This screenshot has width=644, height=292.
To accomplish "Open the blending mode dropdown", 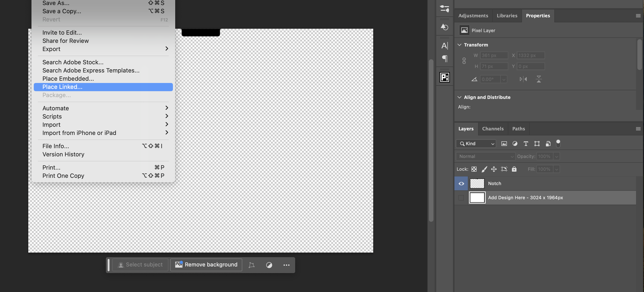I will click(485, 156).
